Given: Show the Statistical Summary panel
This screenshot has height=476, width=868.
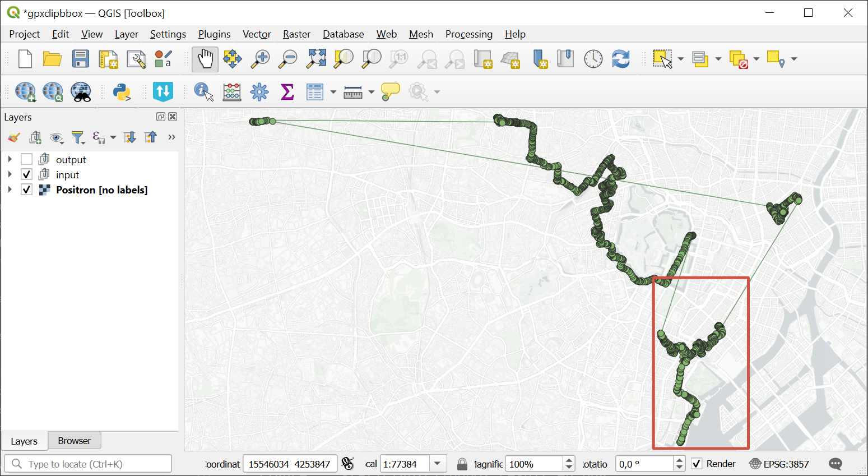Looking at the screenshot, I should click(287, 92).
